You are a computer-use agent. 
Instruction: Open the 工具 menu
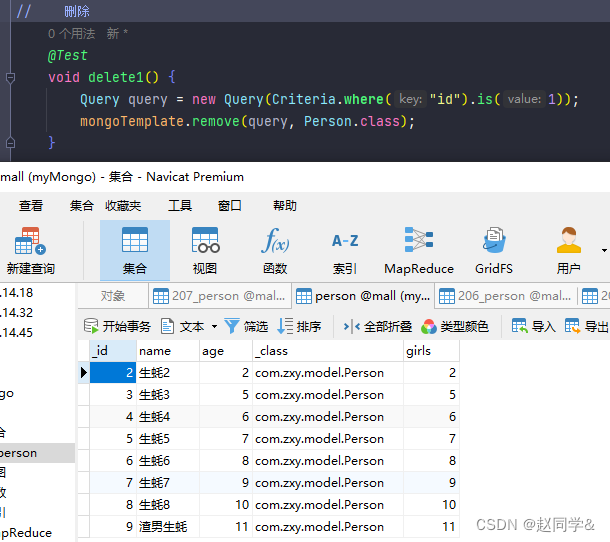180,205
